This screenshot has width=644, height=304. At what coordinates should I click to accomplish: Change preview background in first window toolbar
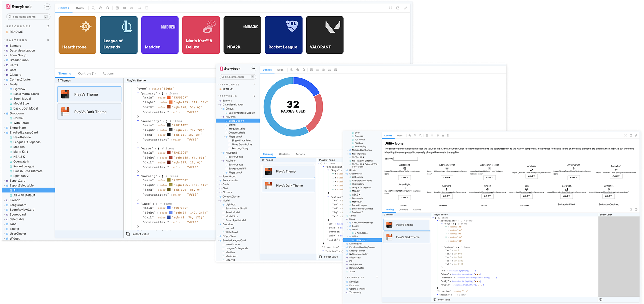click(x=117, y=8)
